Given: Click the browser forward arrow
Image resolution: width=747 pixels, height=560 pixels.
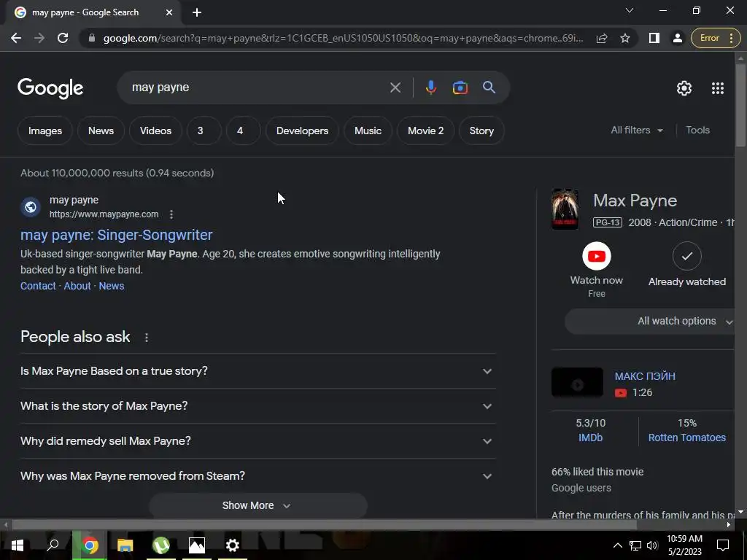Looking at the screenshot, I should pos(39,38).
